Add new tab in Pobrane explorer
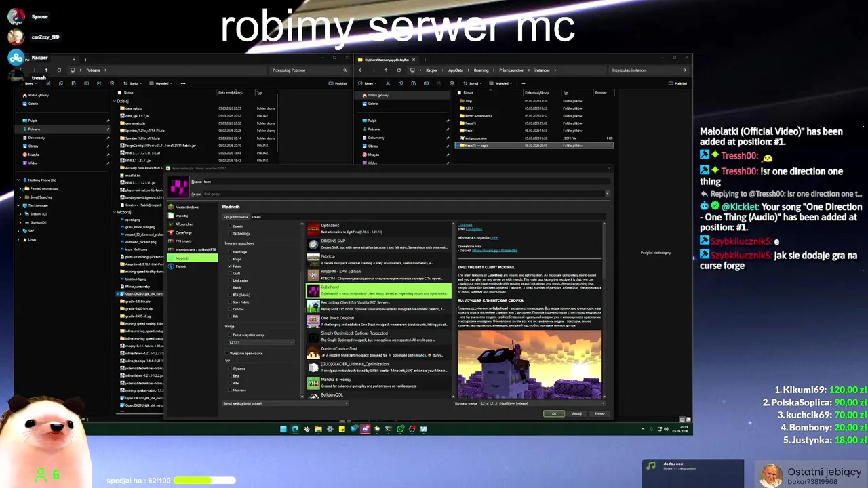This screenshot has width=868, height=488. pos(85,60)
